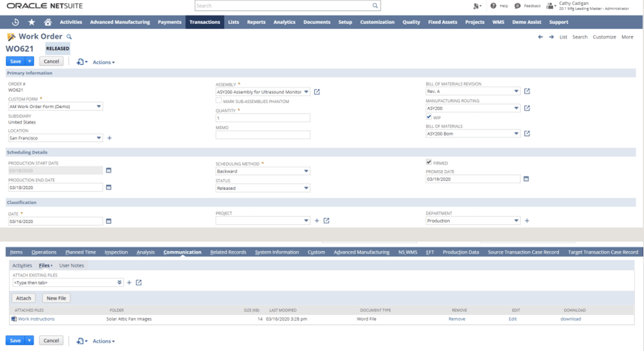Open the Transactions menu

click(204, 22)
